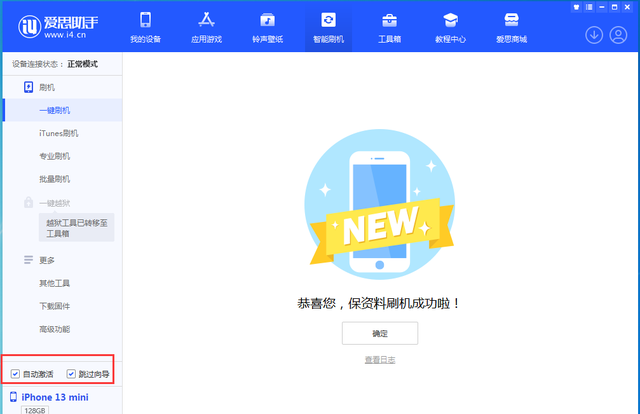Click the 一键越狱 lock icon
Viewport: 640px width, 414px height.
(28, 202)
